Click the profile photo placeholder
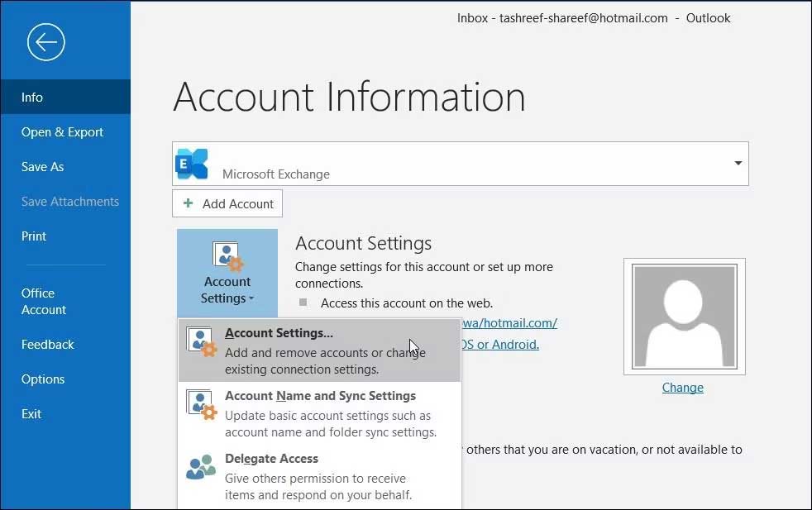Screen dimensions: 812x510 click(683, 317)
